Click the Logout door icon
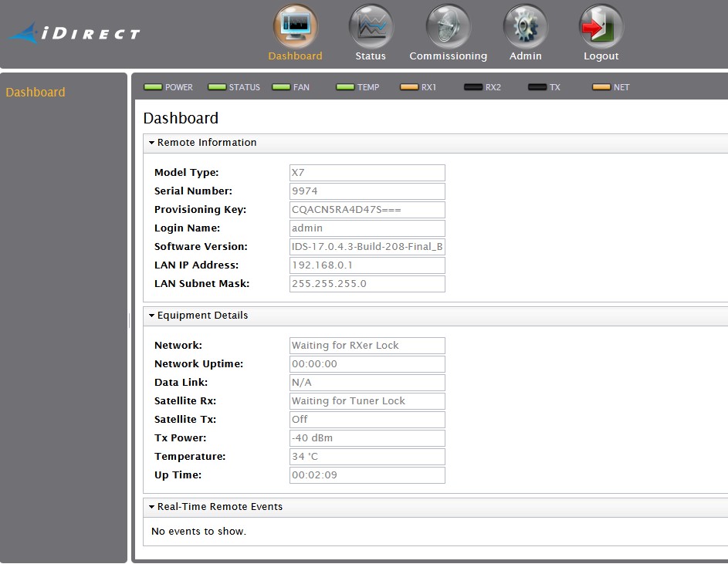 [601, 27]
